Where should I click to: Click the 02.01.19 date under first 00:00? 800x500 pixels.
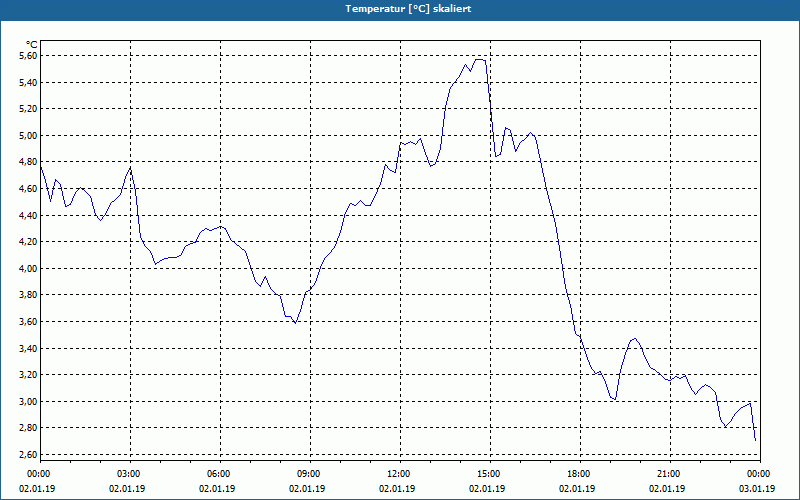(37, 488)
